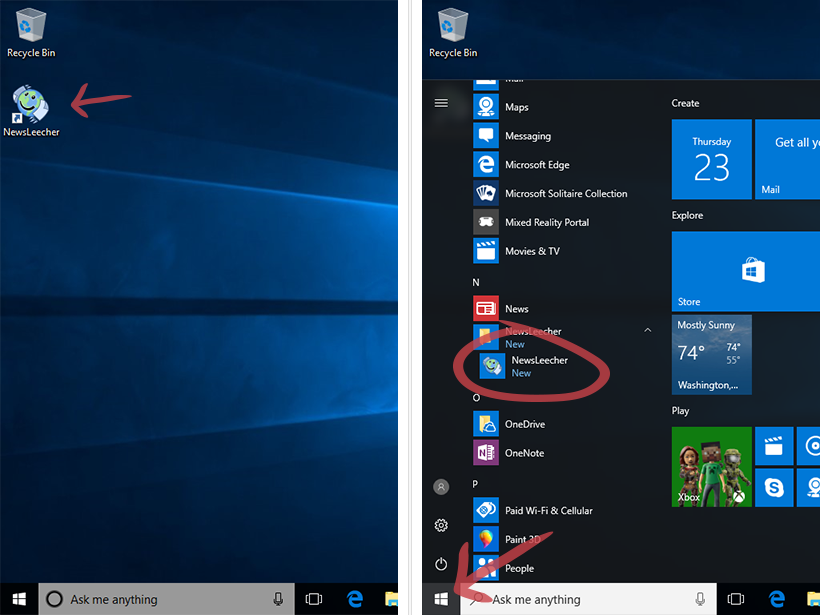
Task: Open OneDrive from the Start app list
Action: 562,424
